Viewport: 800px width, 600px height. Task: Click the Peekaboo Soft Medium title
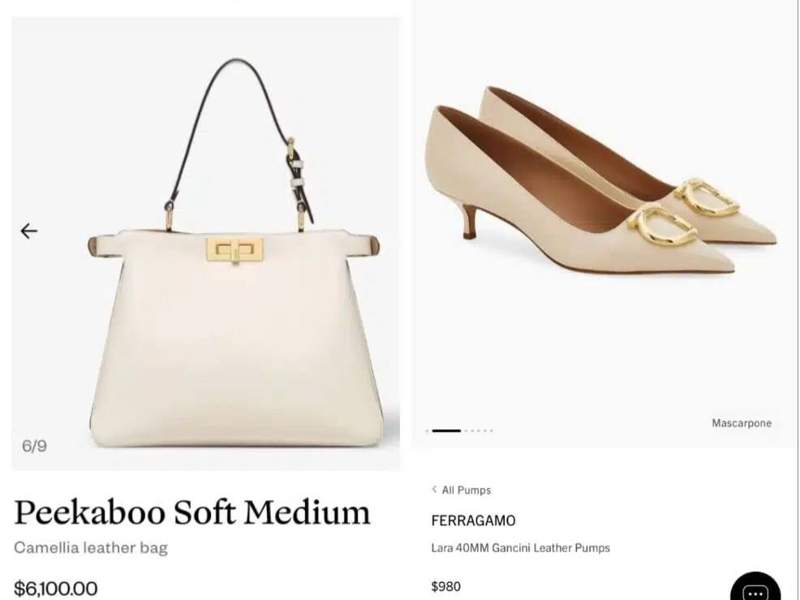click(x=192, y=513)
